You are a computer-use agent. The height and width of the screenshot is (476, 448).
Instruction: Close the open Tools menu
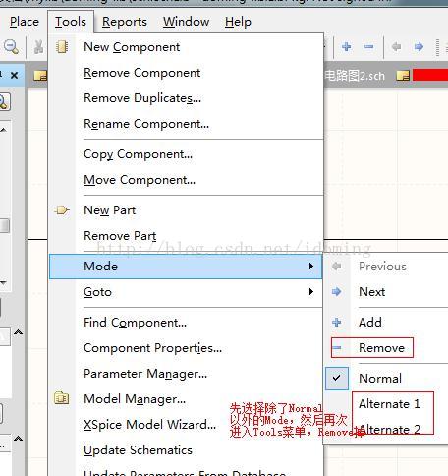click(71, 22)
